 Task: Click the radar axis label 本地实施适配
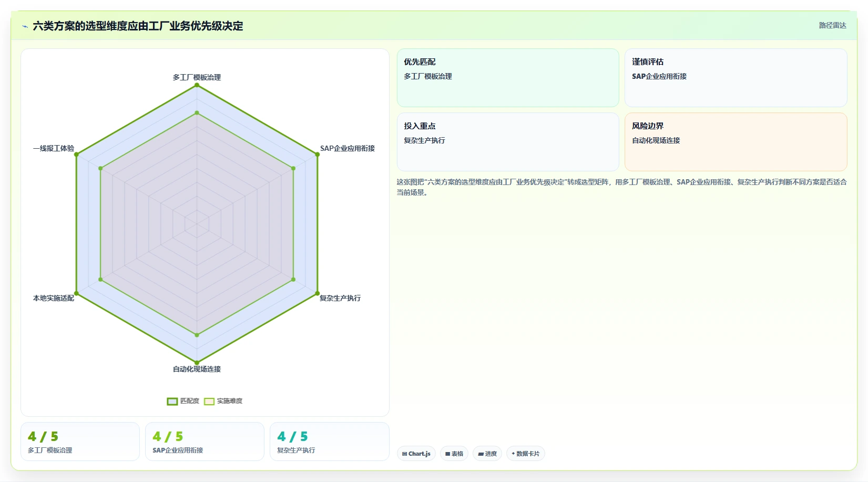tap(54, 298)
